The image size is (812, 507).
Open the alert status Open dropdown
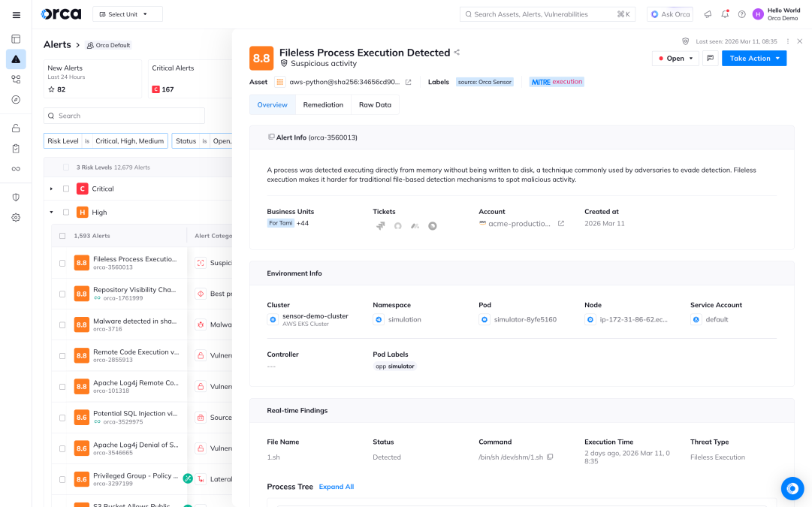675,59
